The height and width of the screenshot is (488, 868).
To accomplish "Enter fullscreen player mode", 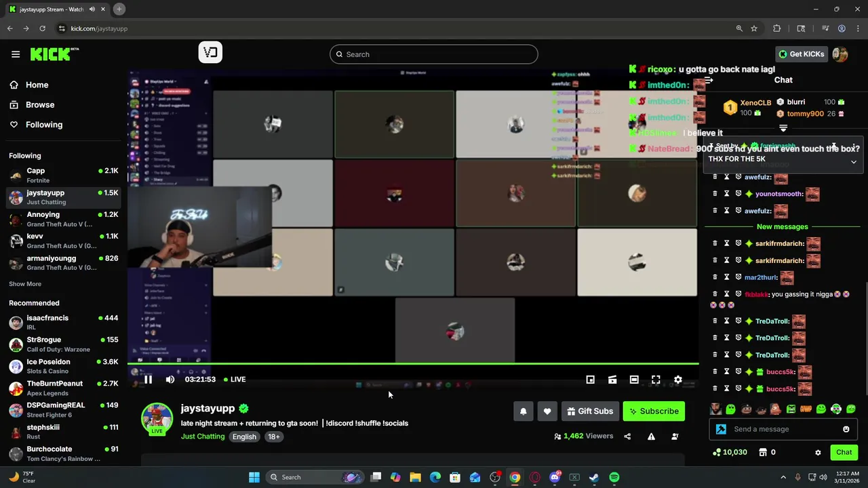I will click(656, 380).
